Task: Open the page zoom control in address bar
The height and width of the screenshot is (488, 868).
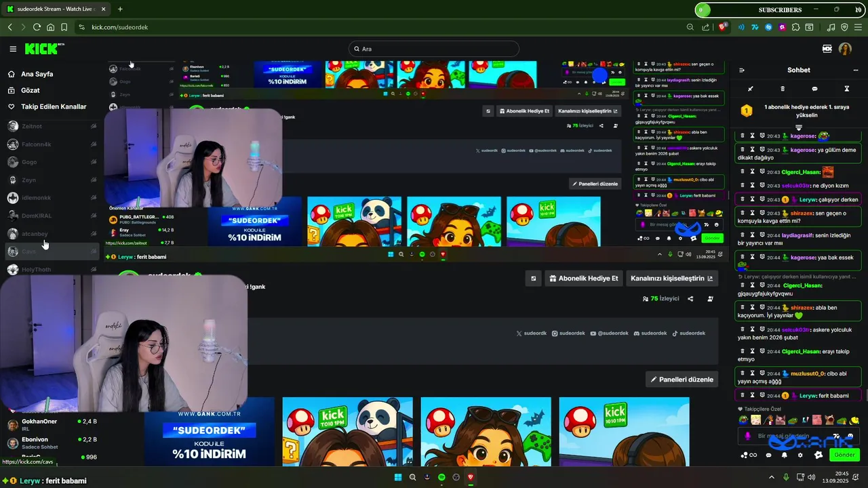Action: click(690, 27)
